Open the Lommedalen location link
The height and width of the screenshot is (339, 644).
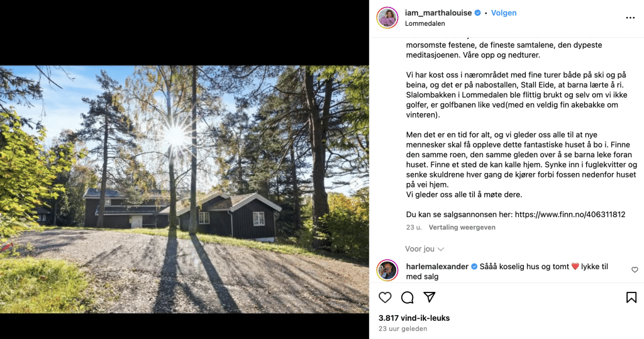coord(425,23)
